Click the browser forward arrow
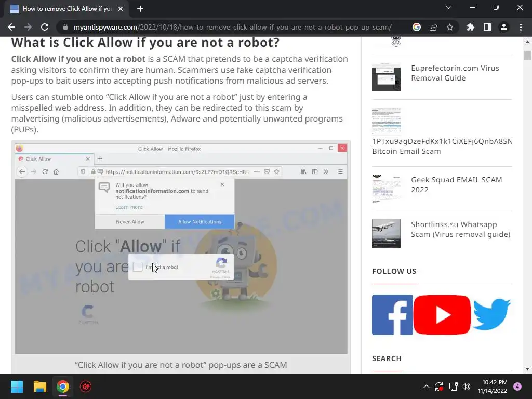The width and height of the screenshot is (532, 399). [28, 27]
